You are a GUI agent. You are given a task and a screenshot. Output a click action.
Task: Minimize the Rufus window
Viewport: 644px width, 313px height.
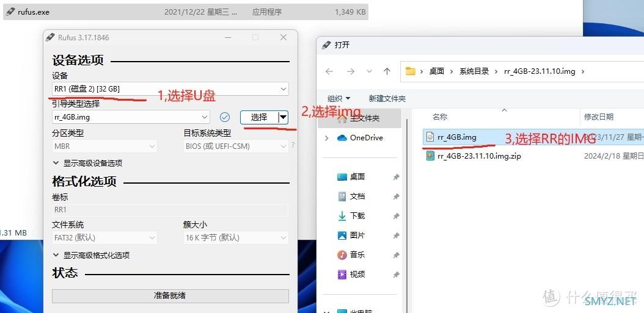228,37
